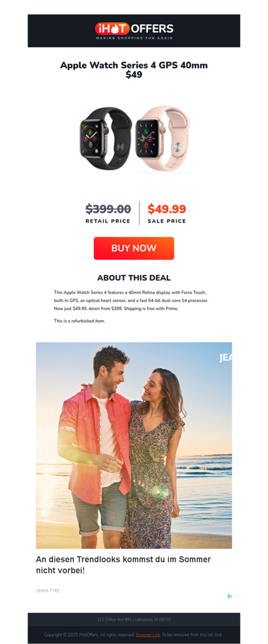268x644 pixels.
Task: Click 'To be removed from this list' text
Action: click(x=192, y=635)
